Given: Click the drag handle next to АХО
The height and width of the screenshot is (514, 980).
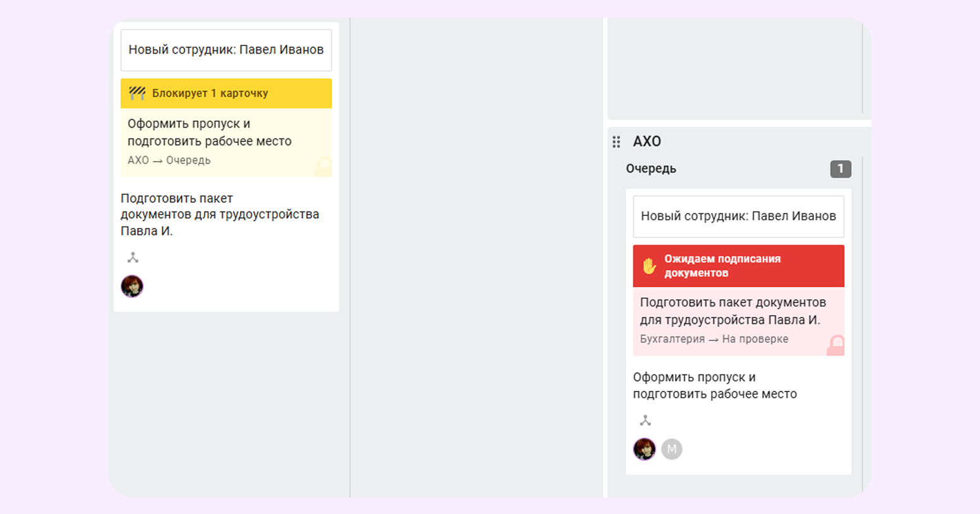Looking at the screenshot, I should (x=616, y=142).
